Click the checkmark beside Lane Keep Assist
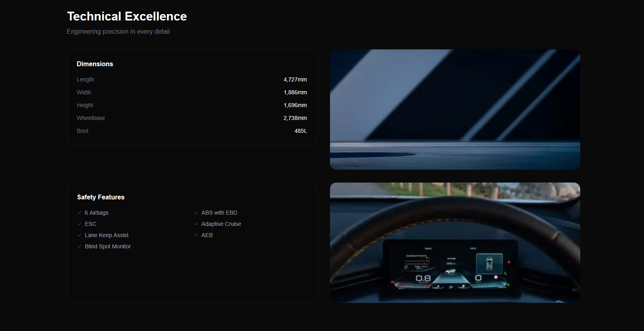The width and height of the screenshot is (644, 331). point(79,235)
